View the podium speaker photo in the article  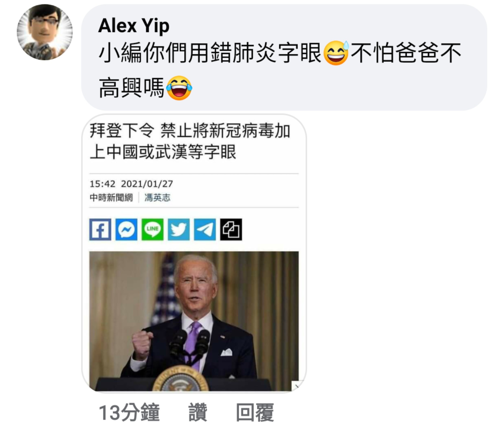click(194, 321)
